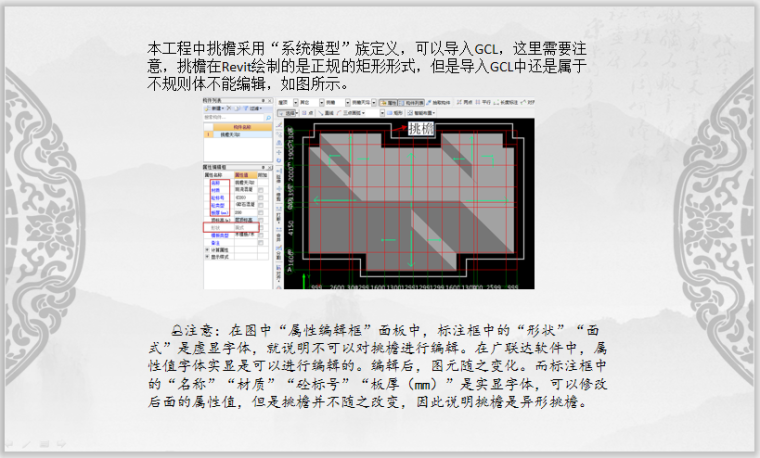Image resolution: width=760 pixels, height=458 pixels.
Task: Expand the 计算属性 property group
Action: point(207,250)
